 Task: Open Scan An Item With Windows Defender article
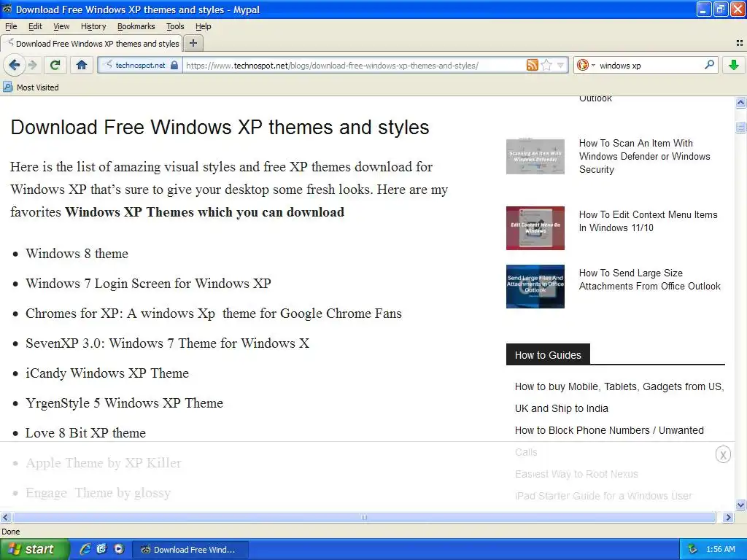point(644,156)
